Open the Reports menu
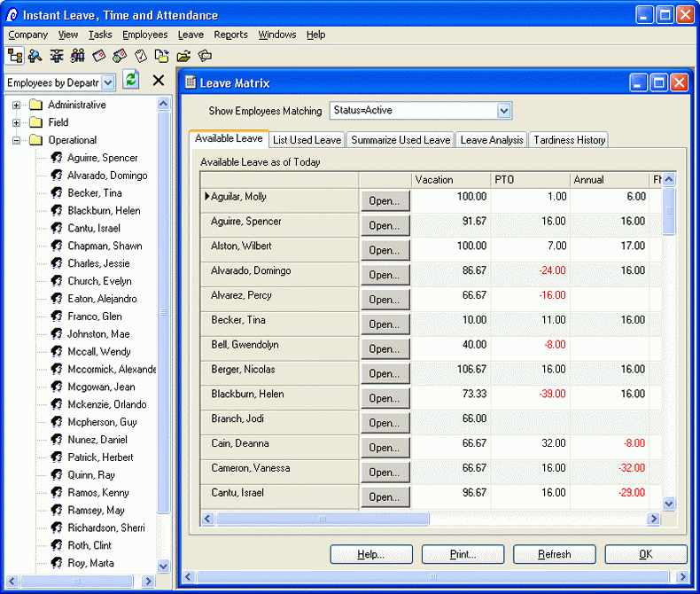 point(230,35)
